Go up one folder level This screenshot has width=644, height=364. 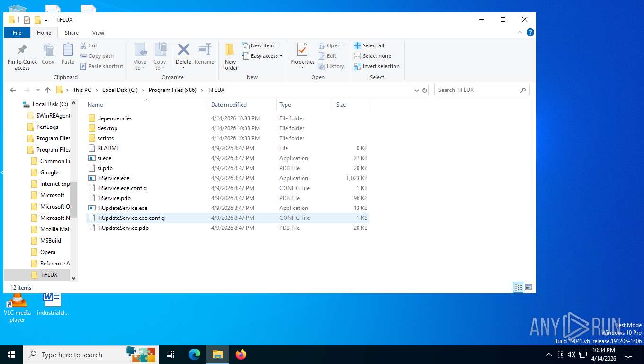click(47, 90)
